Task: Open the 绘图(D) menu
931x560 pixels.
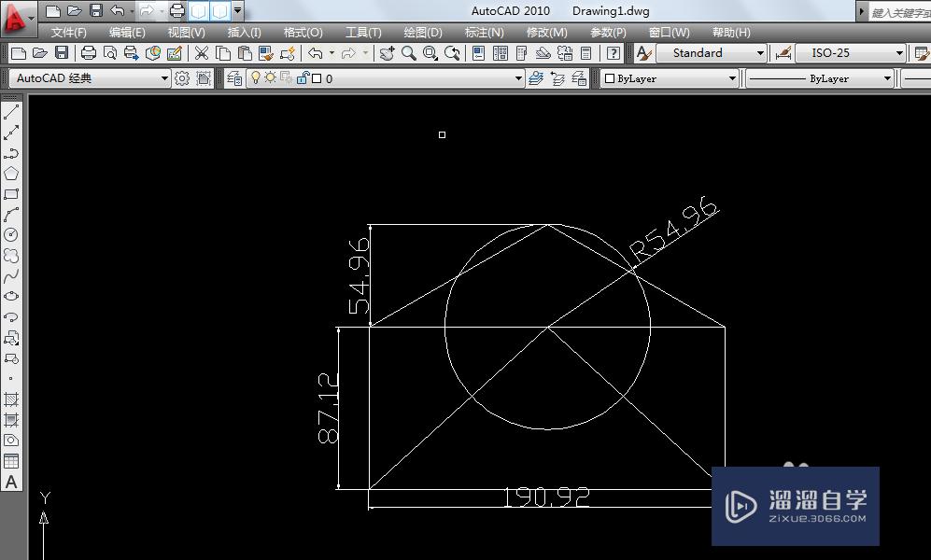Action: coord(423,32)
